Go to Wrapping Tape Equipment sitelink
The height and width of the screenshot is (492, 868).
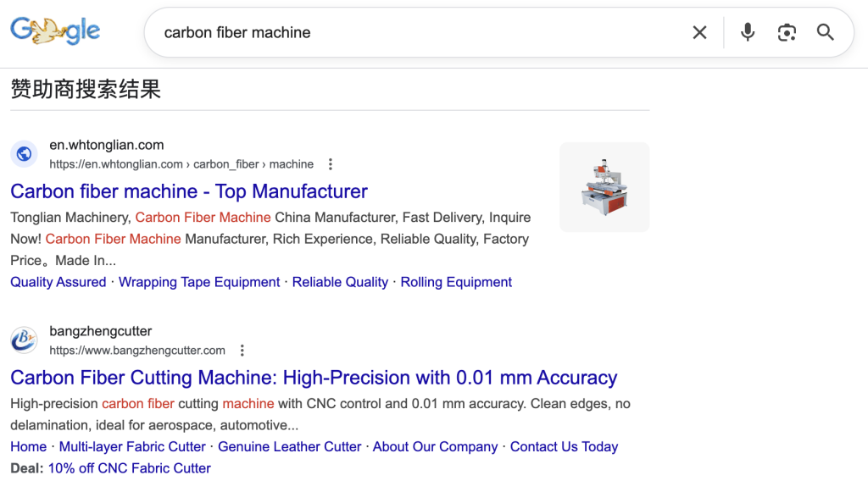pos(199,282)
